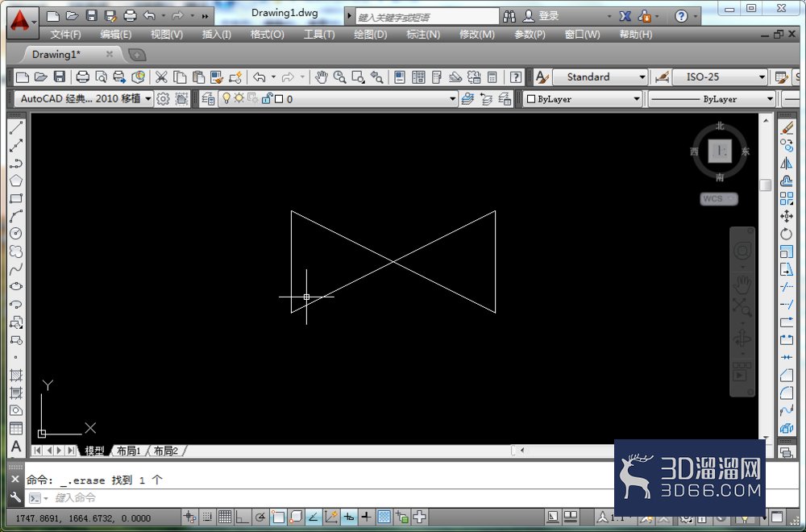806x532 pixels.
Task: Select the Ellipse draw tool
Action: (x=16, y=286)
